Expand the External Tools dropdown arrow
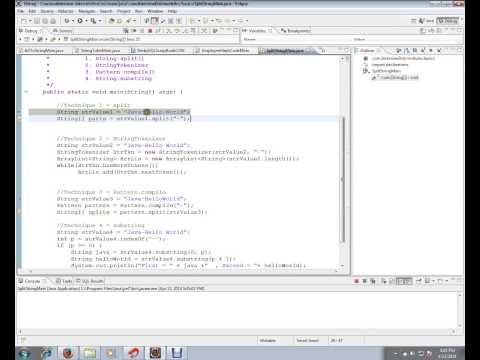 [x=100, y=21]
